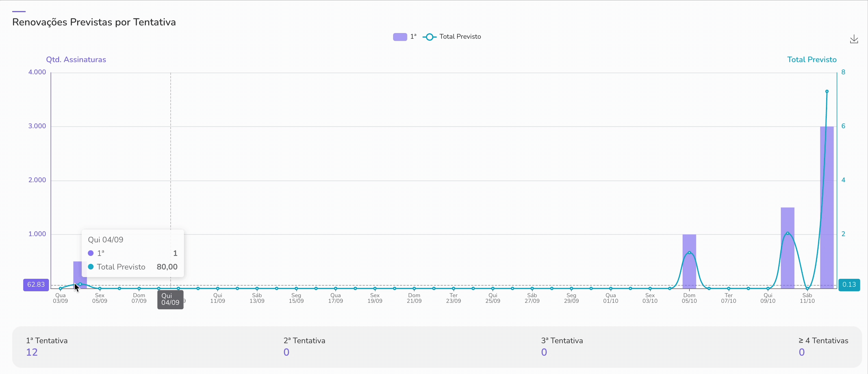The image size is (868, 374).
Task: Click the 1ª Tentativa count 12
Action: click(x=32, y=352)
